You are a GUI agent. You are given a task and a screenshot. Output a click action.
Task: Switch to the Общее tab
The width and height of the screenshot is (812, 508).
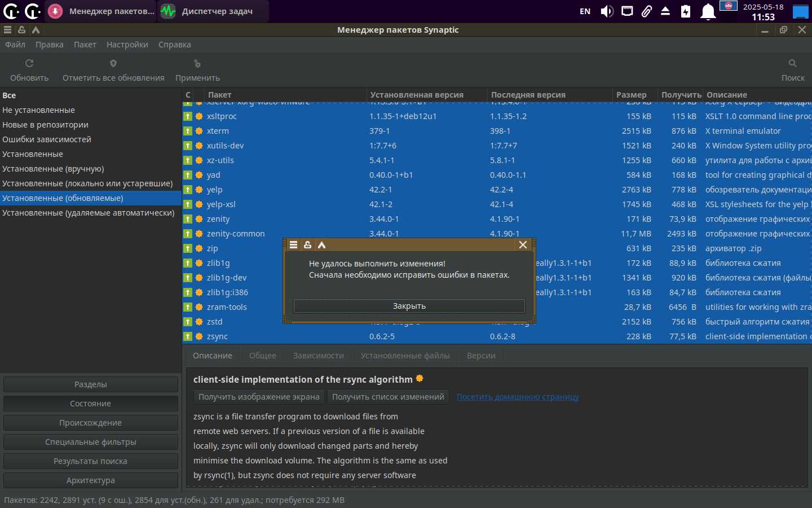(263, 356)
